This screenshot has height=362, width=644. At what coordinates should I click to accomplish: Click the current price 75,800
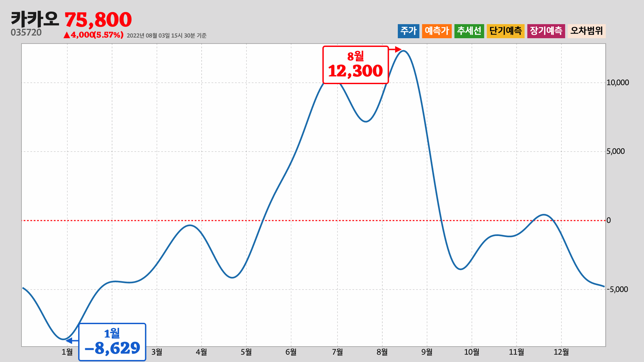click(x=98, y=20)
